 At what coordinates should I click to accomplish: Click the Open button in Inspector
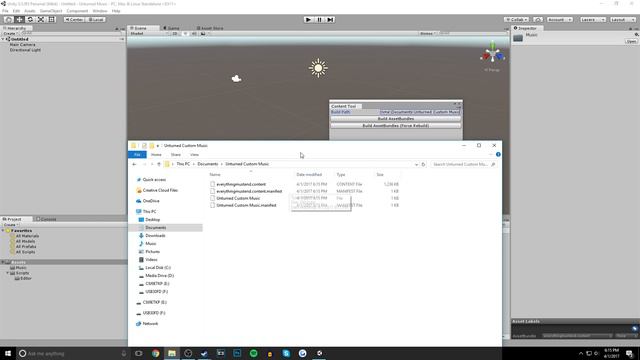tap(631, 42)
